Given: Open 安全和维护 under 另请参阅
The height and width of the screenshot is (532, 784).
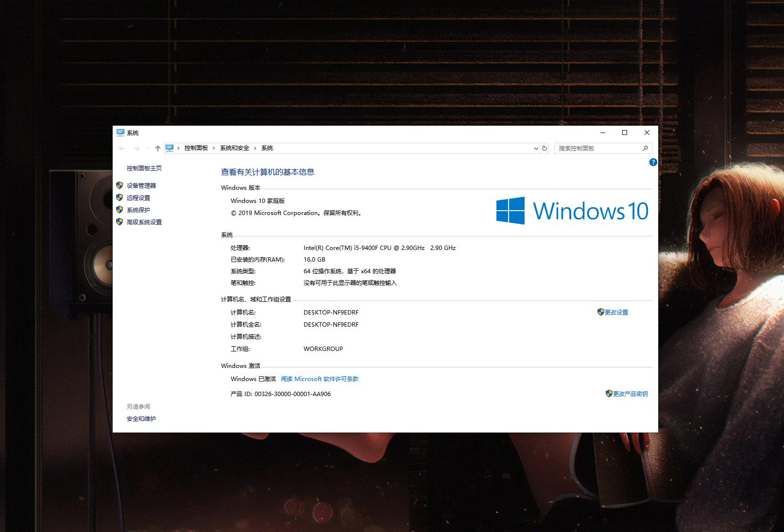Looking at the screenshot, I should click(141, 419).
